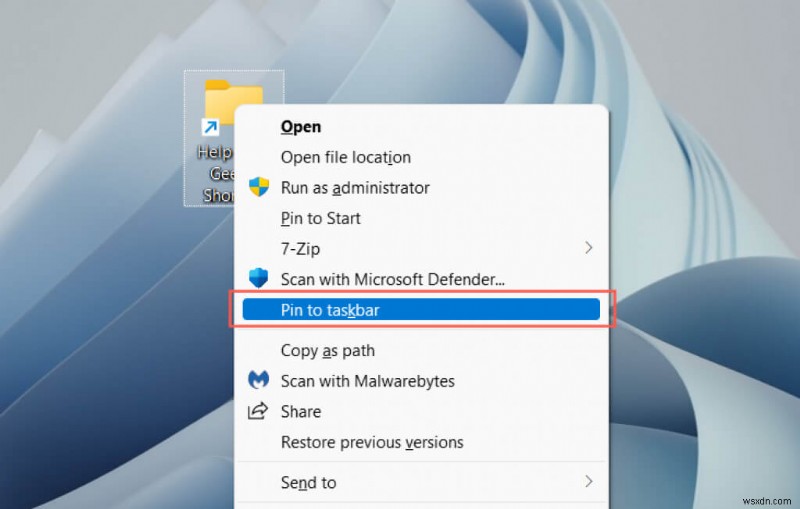800x509 pixels.
Task: Open the Send to menu entry
Action: tap(421, 482)
